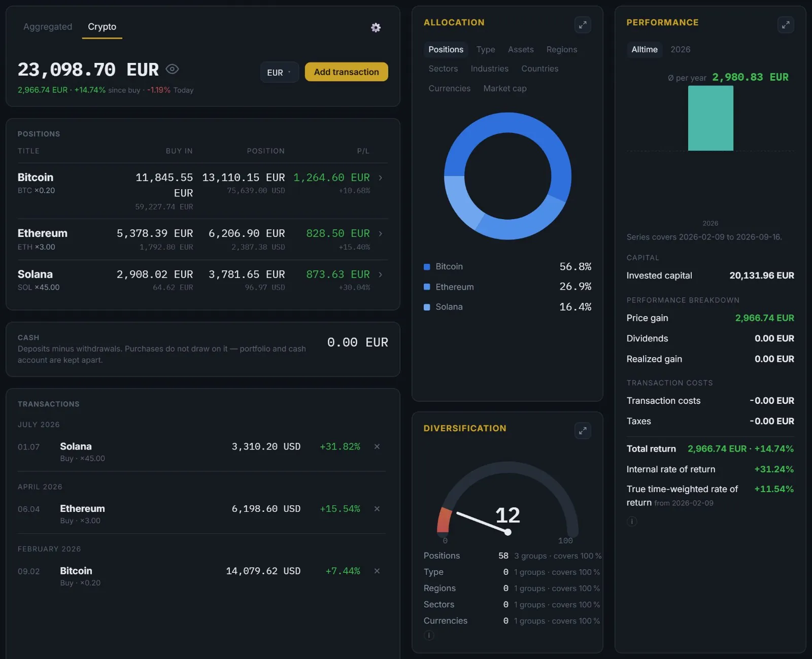
Task: Click the Ethereum position title
Action: pos(43,233)
